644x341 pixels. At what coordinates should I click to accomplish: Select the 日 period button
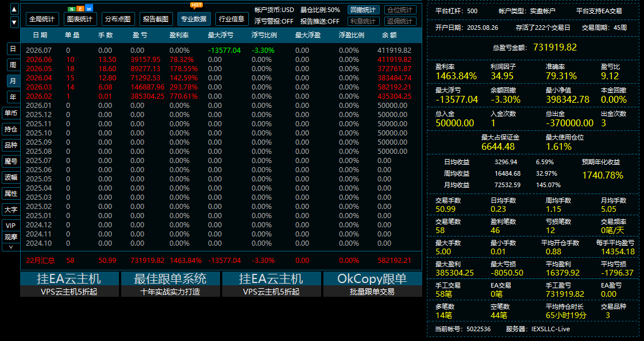click(x=13, y=49)
